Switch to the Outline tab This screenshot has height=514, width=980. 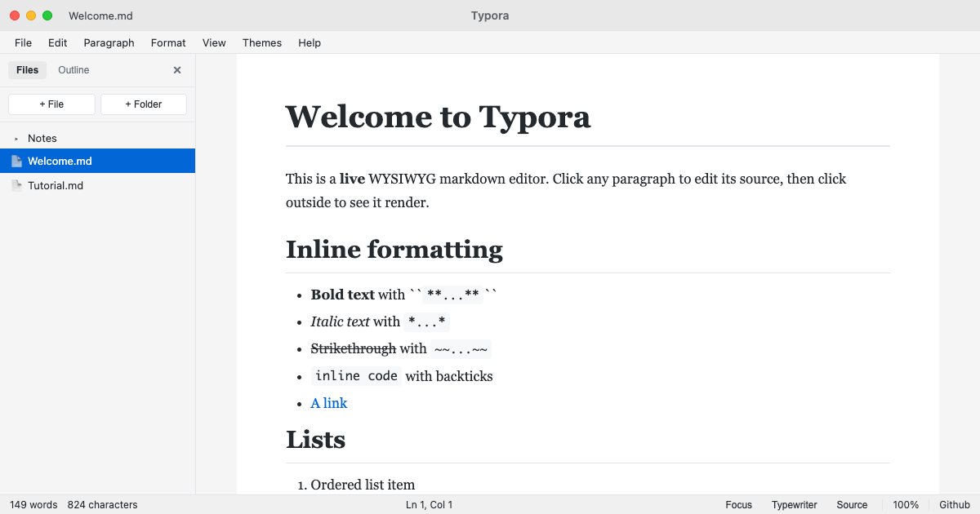(73, 70)
